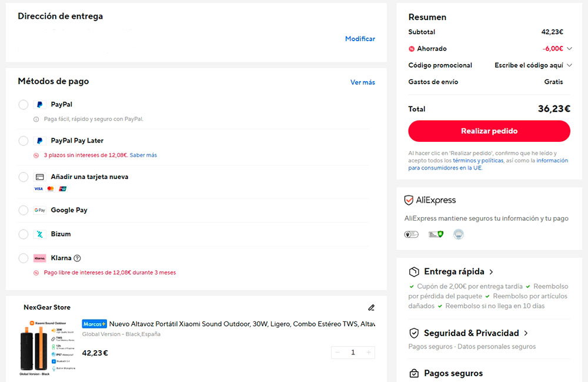
Task: Click the red icon beside 'Pago libre de intereses'
Action: 36,273
